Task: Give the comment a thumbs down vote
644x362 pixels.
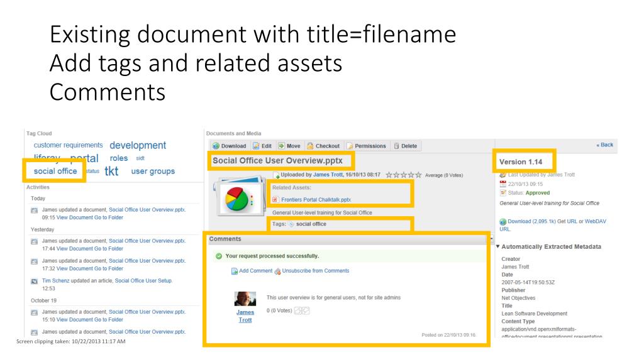Action: [306, 310]
